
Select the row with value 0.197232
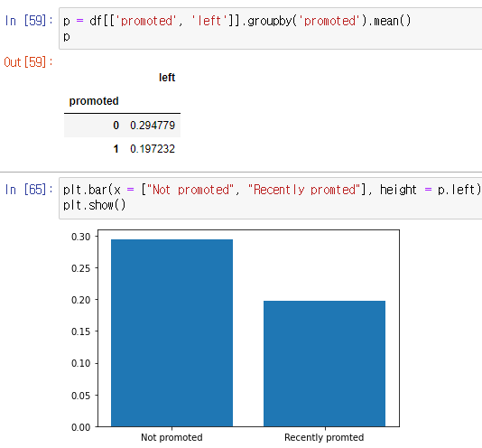coord(122,149)
